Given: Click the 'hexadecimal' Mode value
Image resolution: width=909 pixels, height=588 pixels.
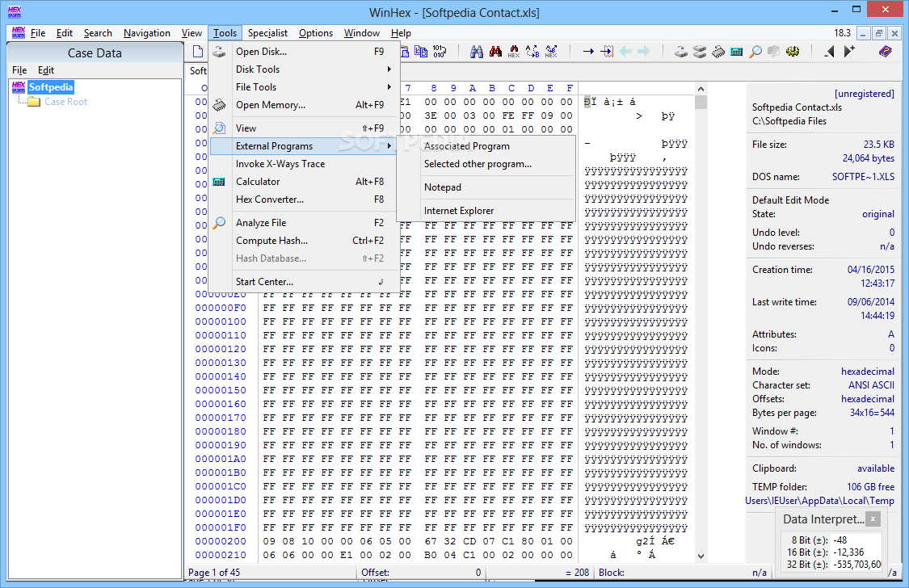Looking at the screenshot, I should click(867, 372).
